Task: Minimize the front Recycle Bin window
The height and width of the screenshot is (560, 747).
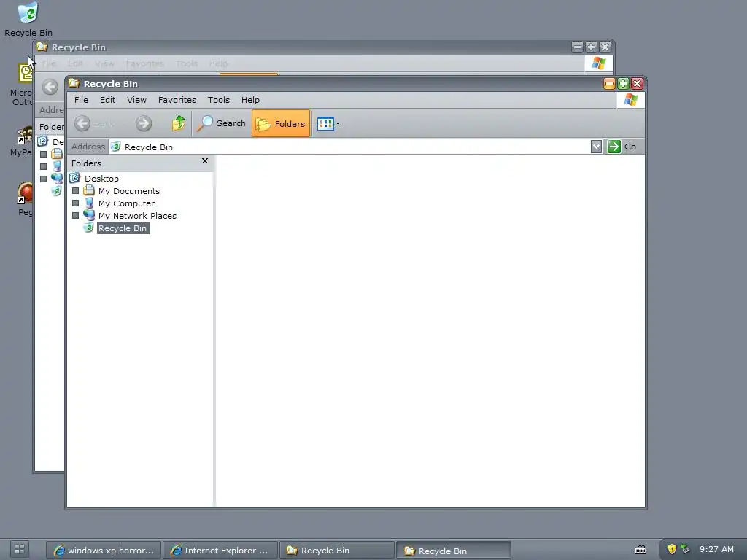Action: pyautogui.click(x=609, y=84)
